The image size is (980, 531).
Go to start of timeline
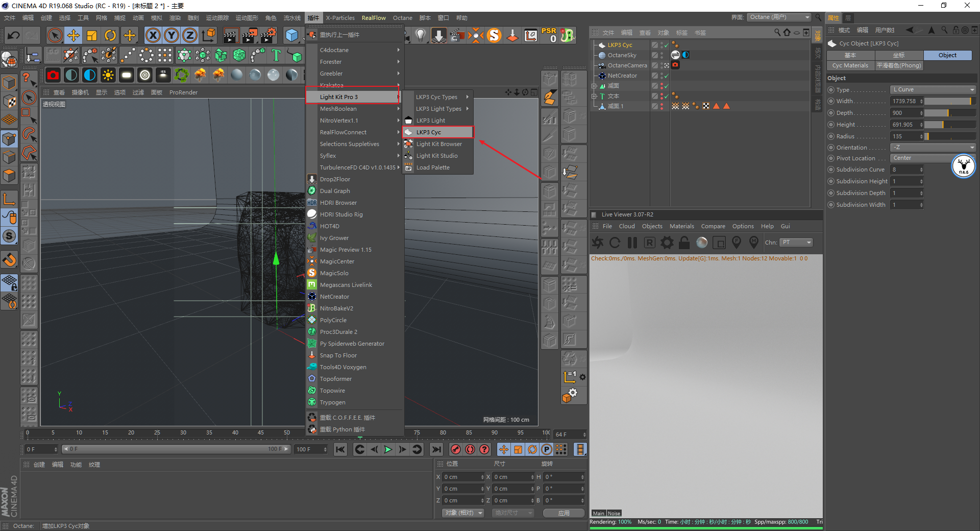[340, 449]
